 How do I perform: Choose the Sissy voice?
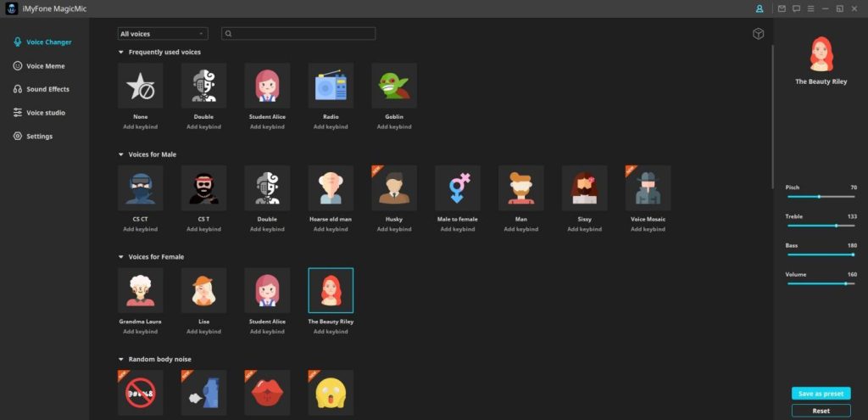585,188
